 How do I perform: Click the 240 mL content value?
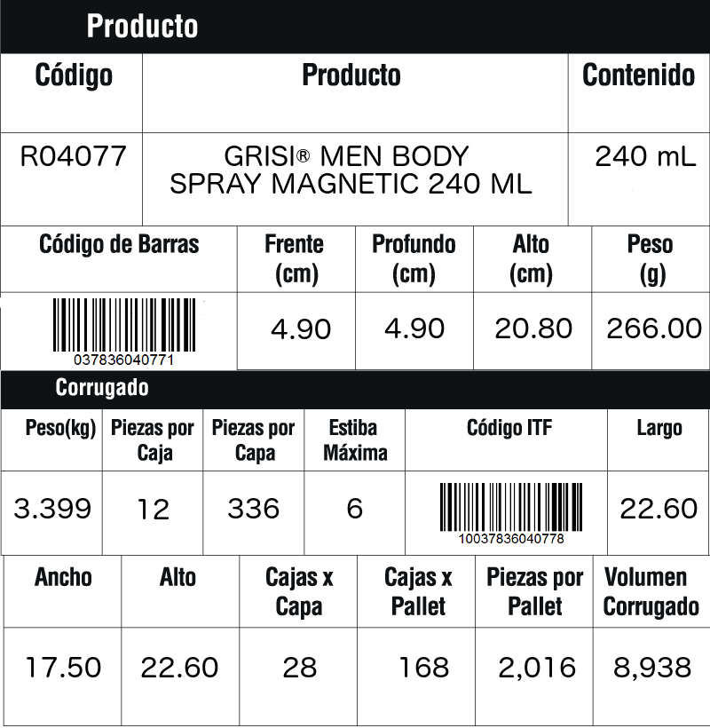coord(645,156)
